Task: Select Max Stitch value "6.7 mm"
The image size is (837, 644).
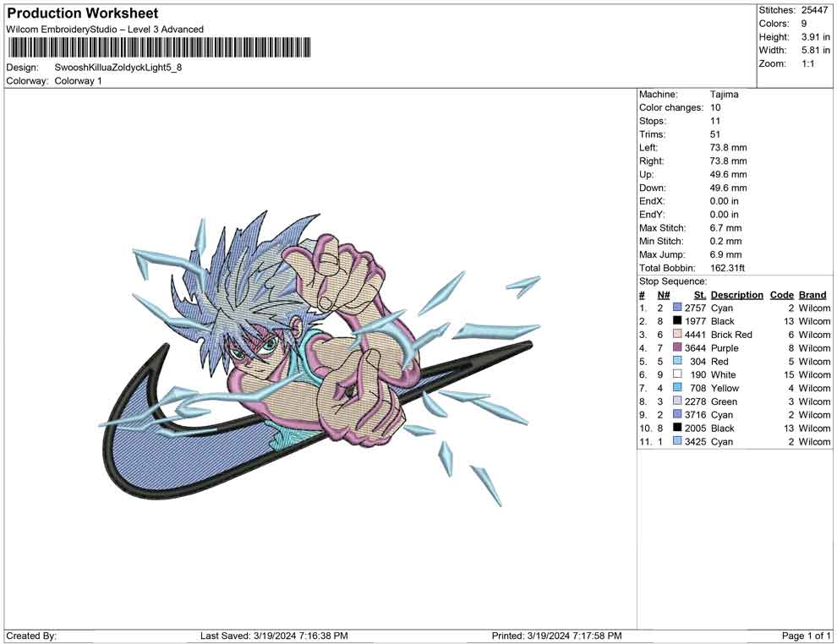Action: click(725, 228)
